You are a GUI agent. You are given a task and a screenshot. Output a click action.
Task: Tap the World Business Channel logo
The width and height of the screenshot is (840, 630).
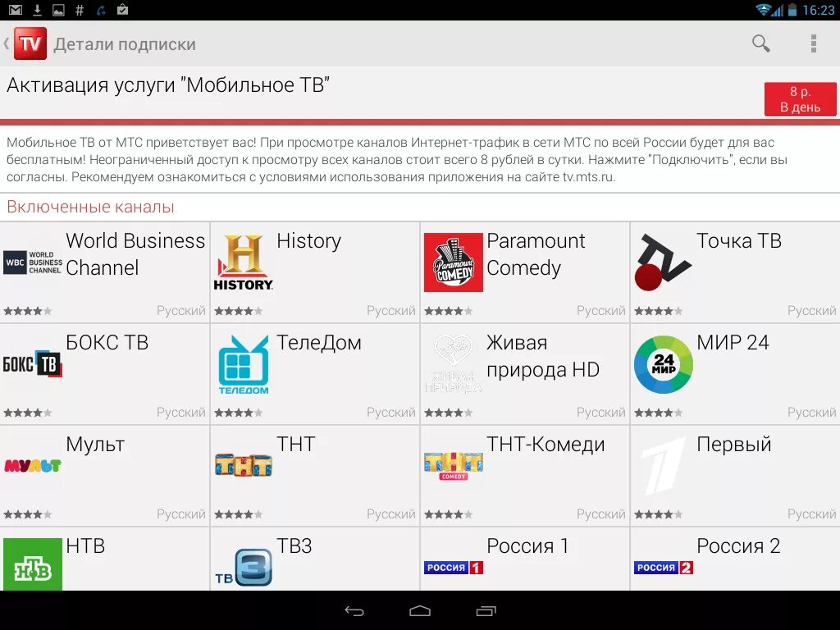click(33, 262)
